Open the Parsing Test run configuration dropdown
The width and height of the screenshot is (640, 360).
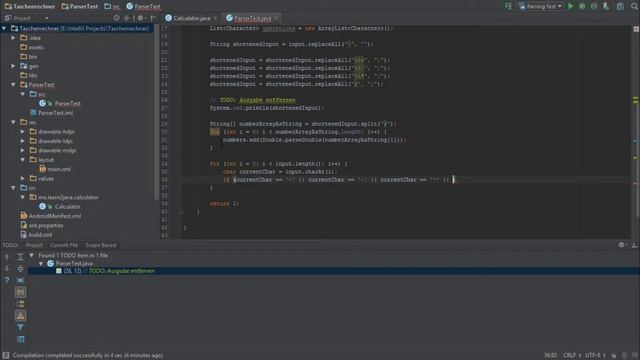pyautogui.click(x=540, y=6)
